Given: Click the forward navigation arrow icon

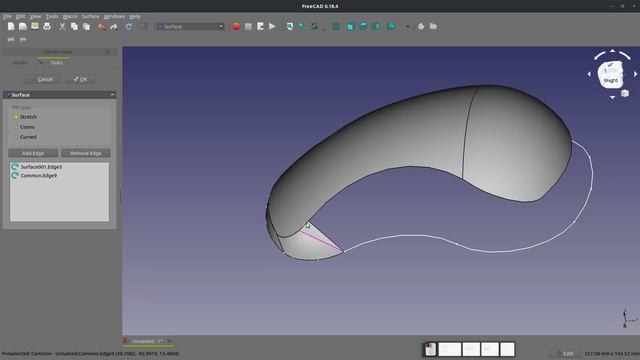Looking at the screenshot, I should (x=23, y=40).
